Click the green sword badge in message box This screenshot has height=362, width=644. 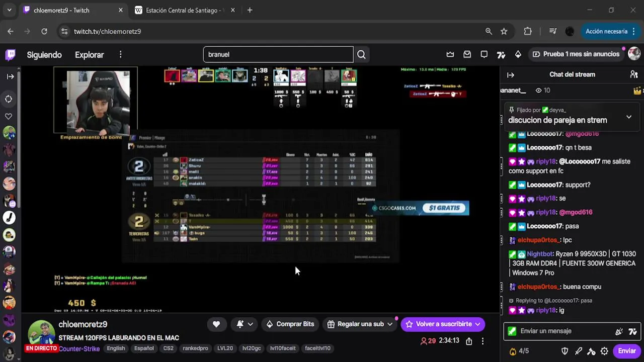coord(512,331)
